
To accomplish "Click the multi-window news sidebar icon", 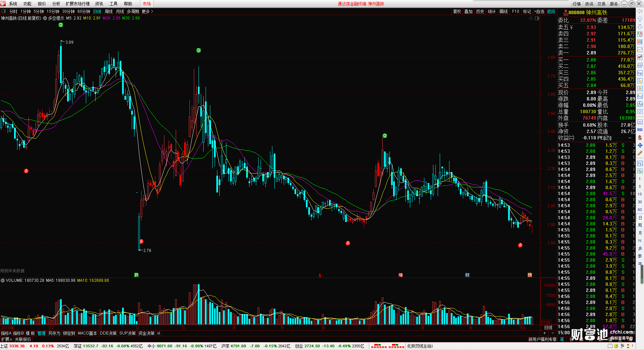I will (640, 65).
